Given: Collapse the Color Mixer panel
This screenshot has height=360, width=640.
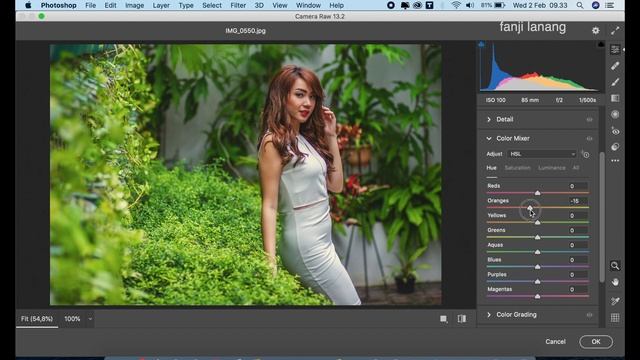Looking at the screenshot, I should (489, 139).
